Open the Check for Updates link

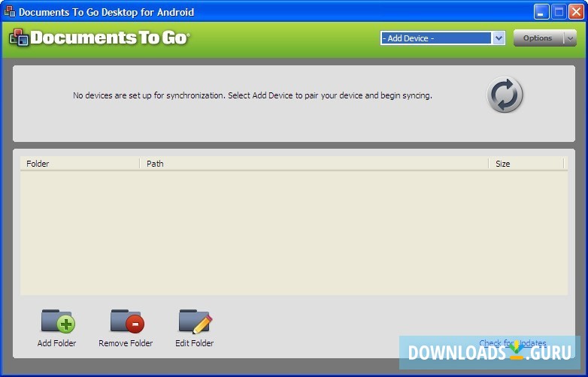[512, 343]
